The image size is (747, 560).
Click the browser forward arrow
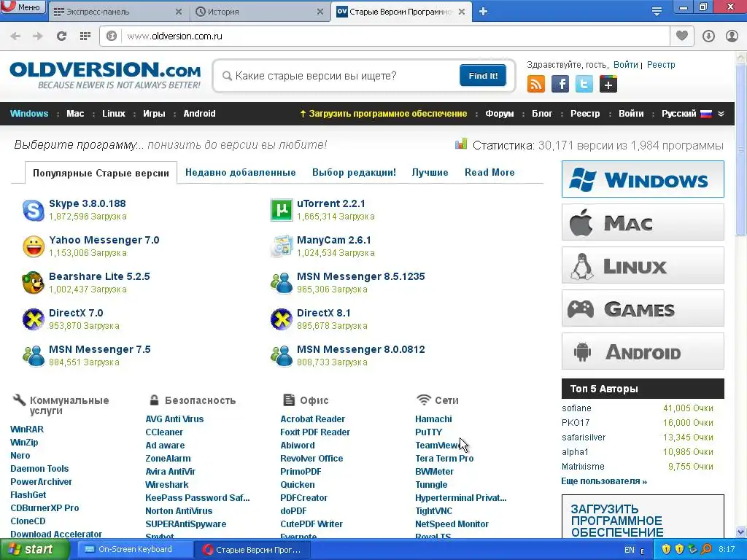coord(38,36)
